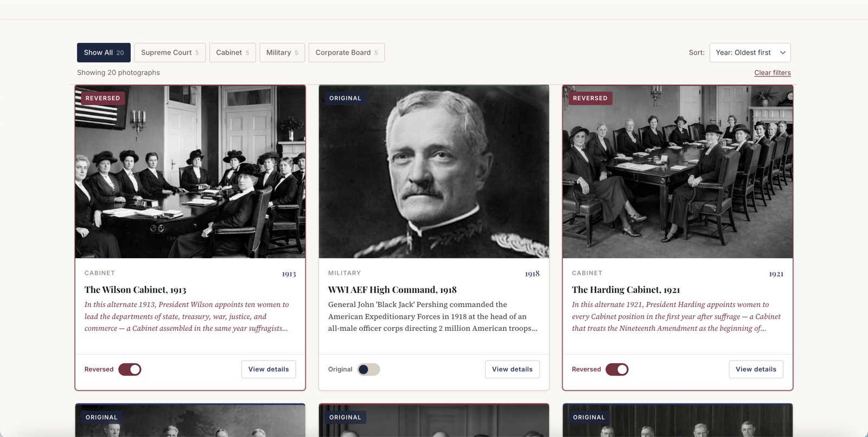Image resolution: width=868 pixels, height=437 pixels.
Task: Click the CABINET category label on Harding card
Action: pos(587,273)
